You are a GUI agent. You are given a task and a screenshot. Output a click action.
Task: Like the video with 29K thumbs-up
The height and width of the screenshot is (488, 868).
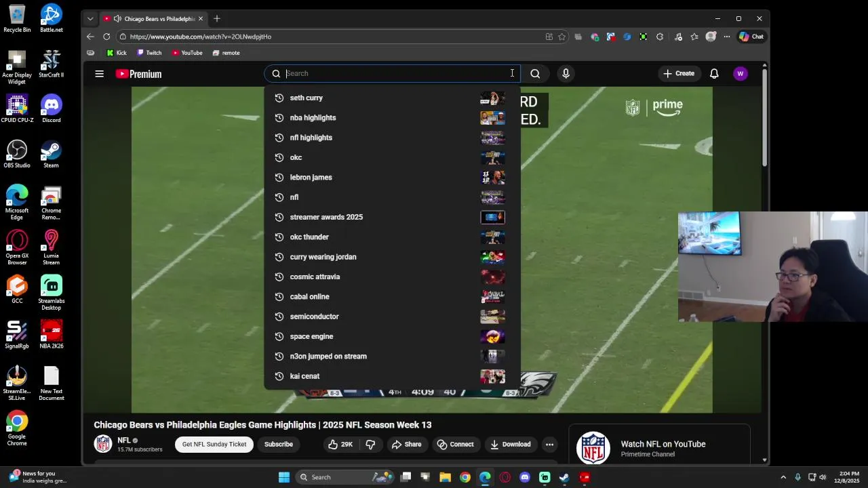click(x=340, y=445)
